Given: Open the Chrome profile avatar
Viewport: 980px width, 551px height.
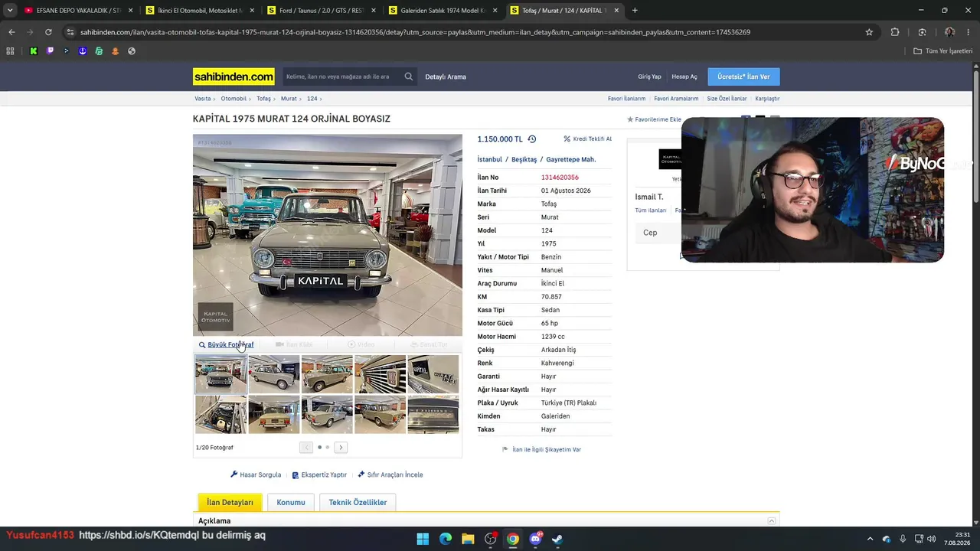Looking at the screenshot, I should (949, 32).
